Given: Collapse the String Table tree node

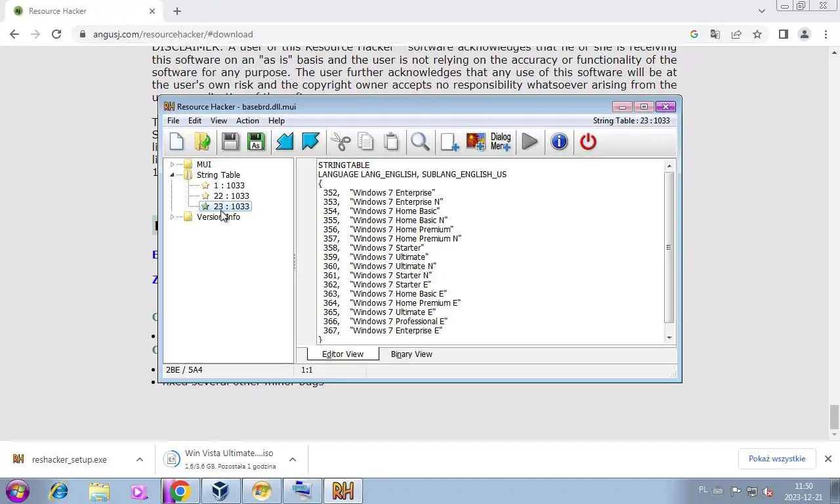Looking at the screenshot, I should (172, 175).
